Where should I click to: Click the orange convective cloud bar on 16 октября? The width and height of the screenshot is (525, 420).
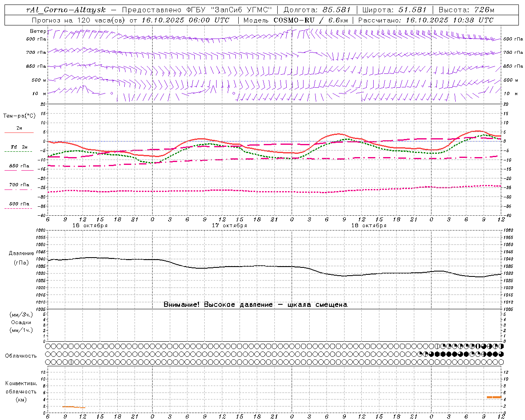74,407
